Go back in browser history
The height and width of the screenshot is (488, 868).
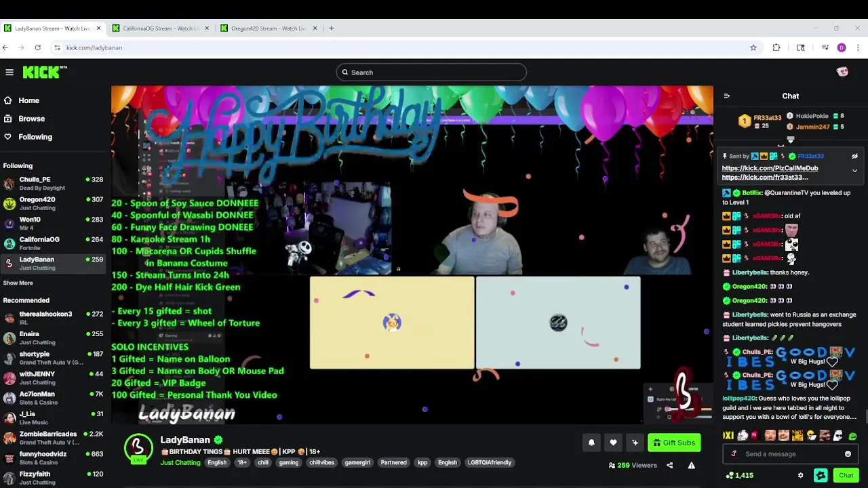(x=5, y=47)
